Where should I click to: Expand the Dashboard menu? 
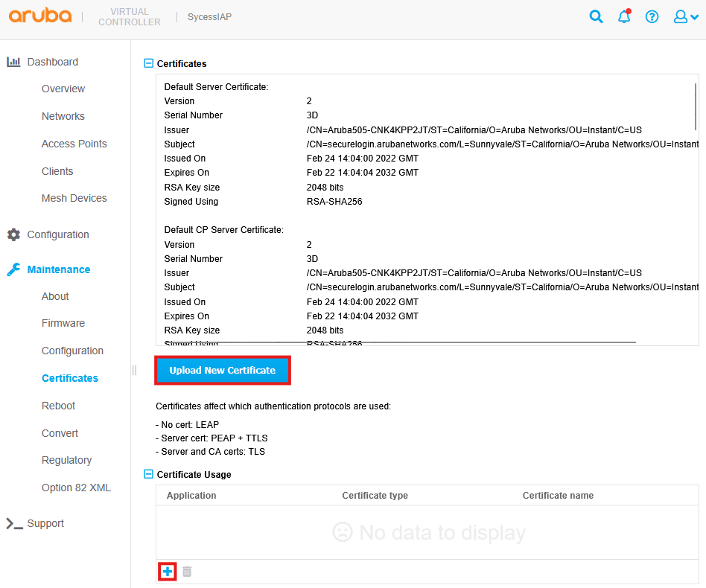pos(52,62)
